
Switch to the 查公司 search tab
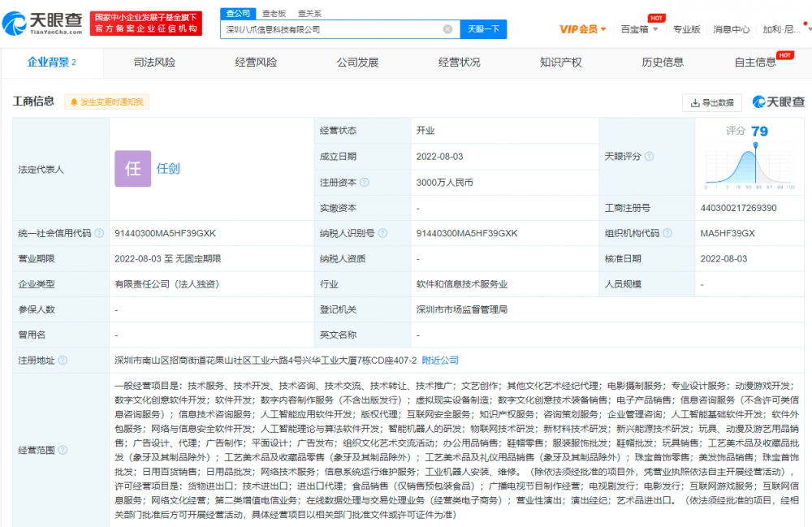tap(238, 14)
